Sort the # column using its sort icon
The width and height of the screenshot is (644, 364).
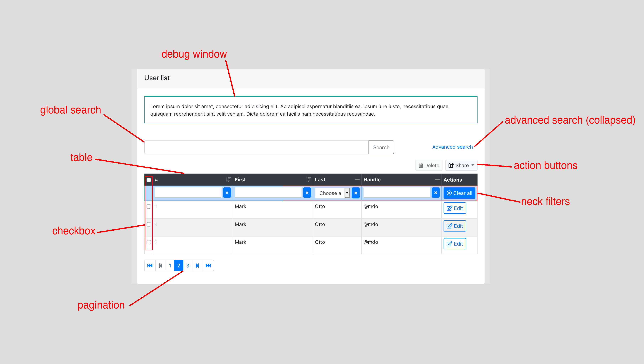pyautogui.click(x=228, y=179)
